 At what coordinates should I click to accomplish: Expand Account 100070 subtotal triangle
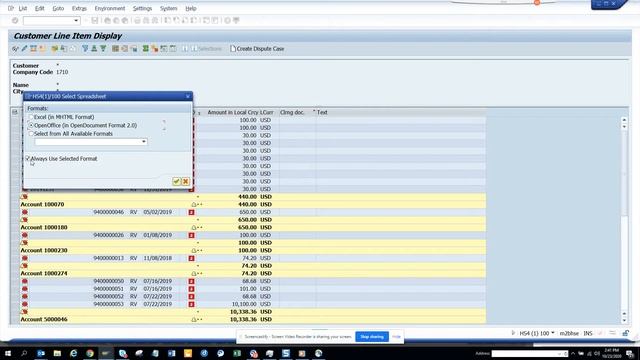pyautogui.click(x=194, y=204)
